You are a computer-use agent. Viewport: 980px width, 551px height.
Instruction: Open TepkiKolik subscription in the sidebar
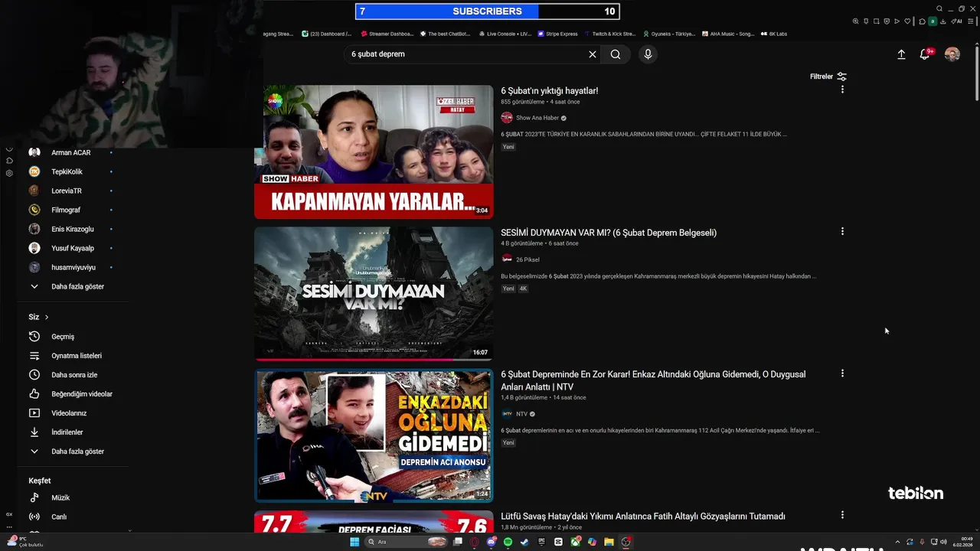(71, 171)
